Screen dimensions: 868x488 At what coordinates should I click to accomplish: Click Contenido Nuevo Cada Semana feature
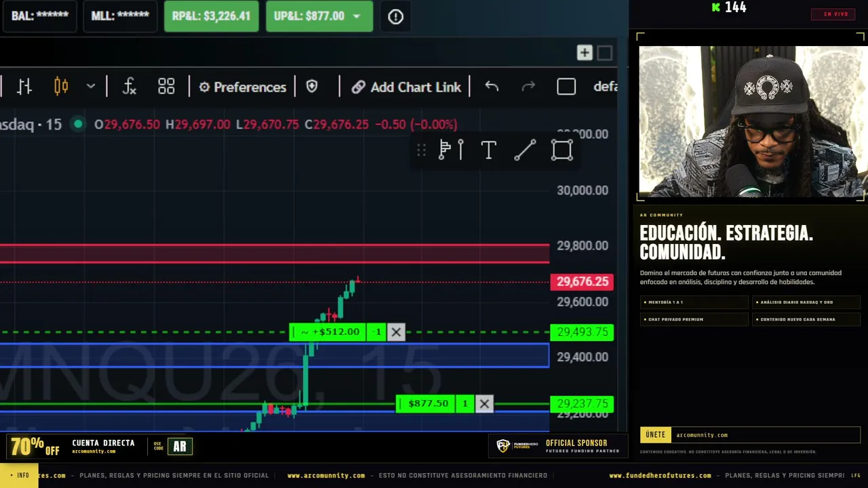point(806,319)
